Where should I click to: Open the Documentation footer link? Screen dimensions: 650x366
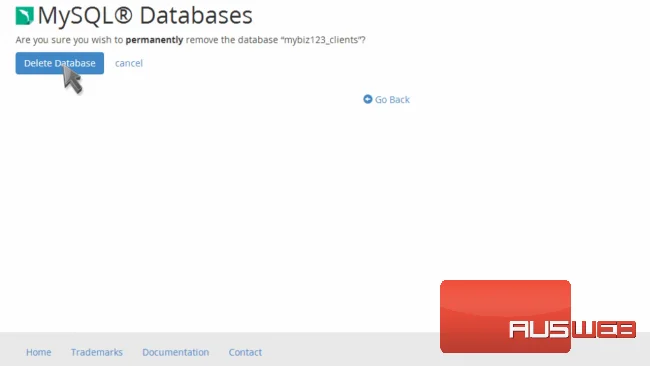pos(176,352)
